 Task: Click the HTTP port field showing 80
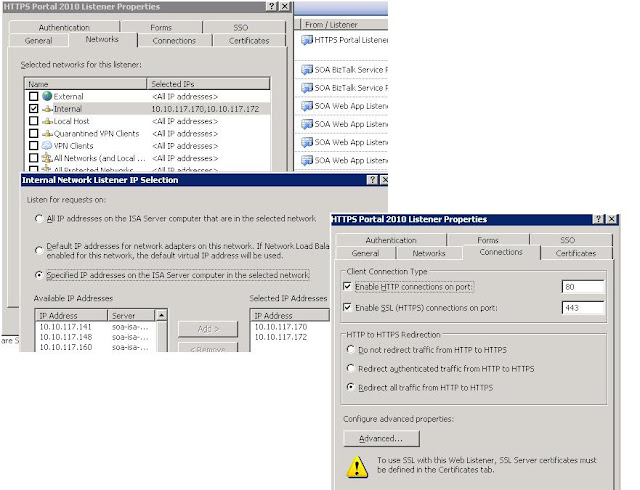[583, 287]
